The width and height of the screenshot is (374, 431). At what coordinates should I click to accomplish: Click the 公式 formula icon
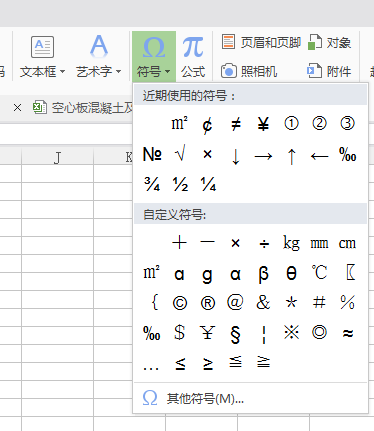click(193, 57)
